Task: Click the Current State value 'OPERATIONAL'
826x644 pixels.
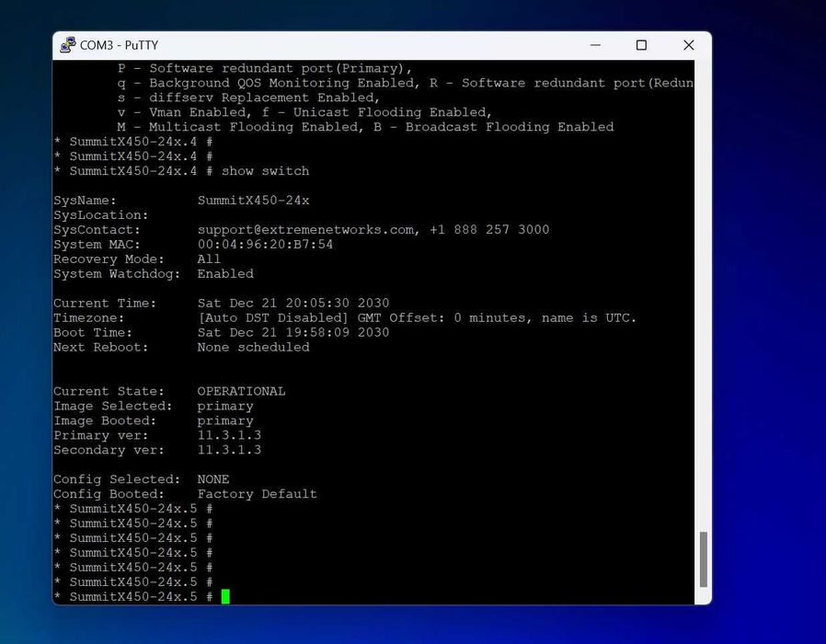Action: click(241, 392)
